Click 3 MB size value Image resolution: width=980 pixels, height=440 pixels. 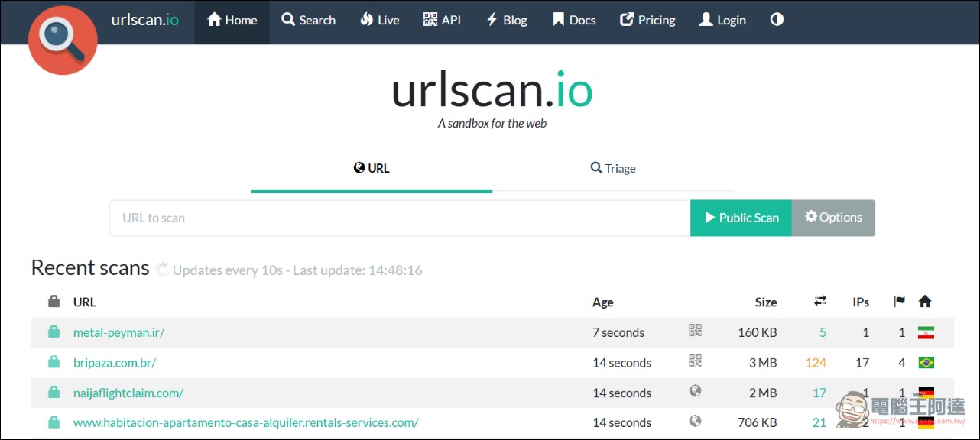(x=763, y=363)
